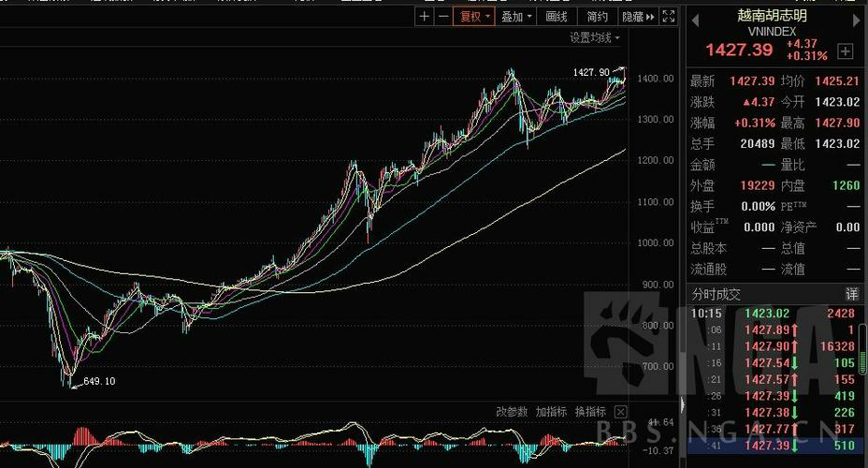This screenshot has width=868, height=468.
Task: Toggle fullscreen chart mode icon
Action: point(669,17)
